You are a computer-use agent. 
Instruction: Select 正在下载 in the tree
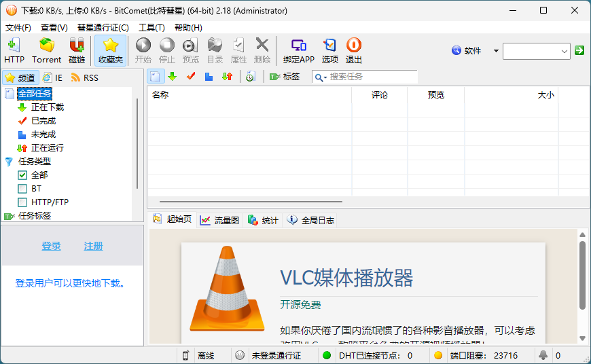48,107
